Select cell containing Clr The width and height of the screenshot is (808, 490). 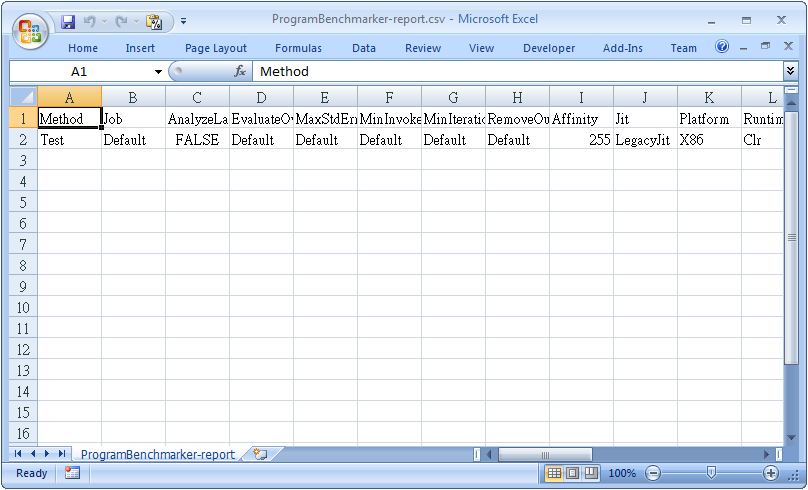(x=763, y=140)
